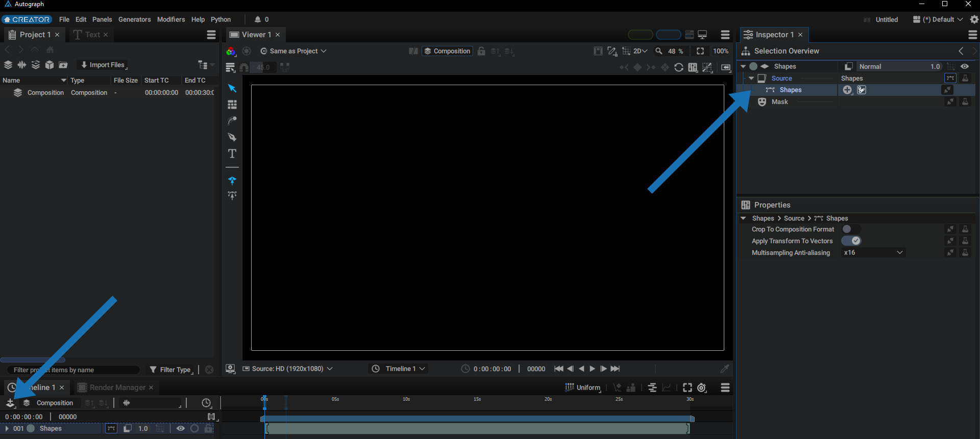This screenshot has width=980, height=439.
Task: Select the Mask row in Inspector
Action: pos(779,102)
